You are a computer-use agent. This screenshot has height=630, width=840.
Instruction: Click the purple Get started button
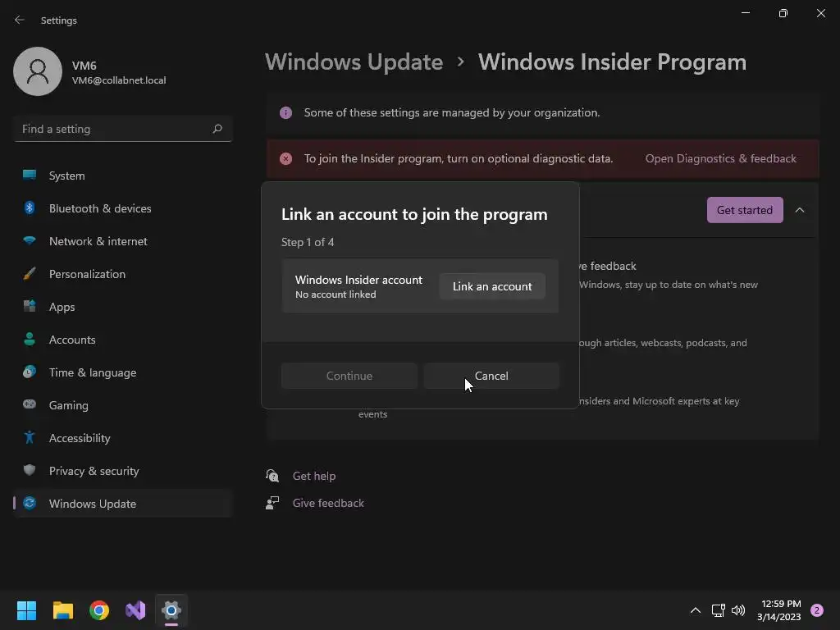tap(745, 210)
